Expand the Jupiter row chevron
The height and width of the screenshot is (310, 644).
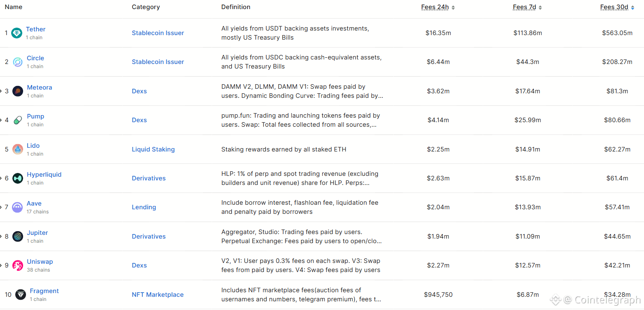(x=1, y=237)
